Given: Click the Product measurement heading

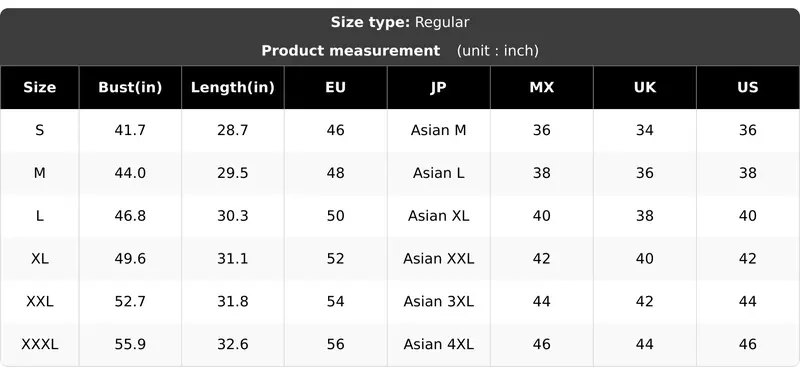Looking at the screenshot, I should [x=351, y=51].
